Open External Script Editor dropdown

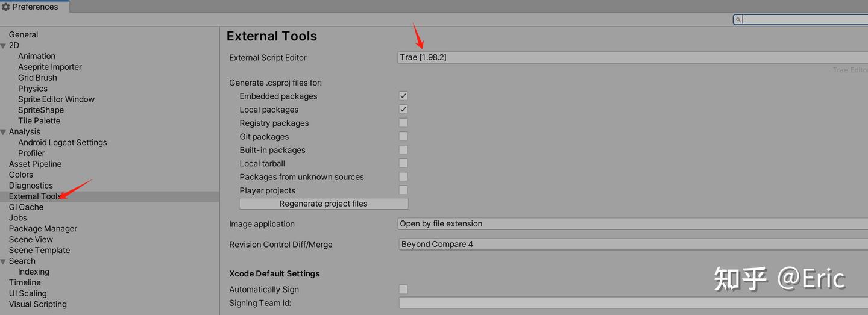point(633,57)
